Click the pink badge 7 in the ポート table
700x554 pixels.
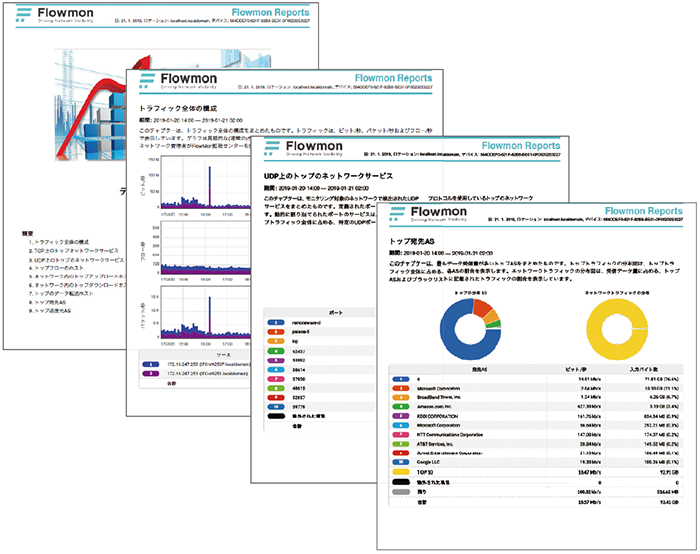(276, 379)
